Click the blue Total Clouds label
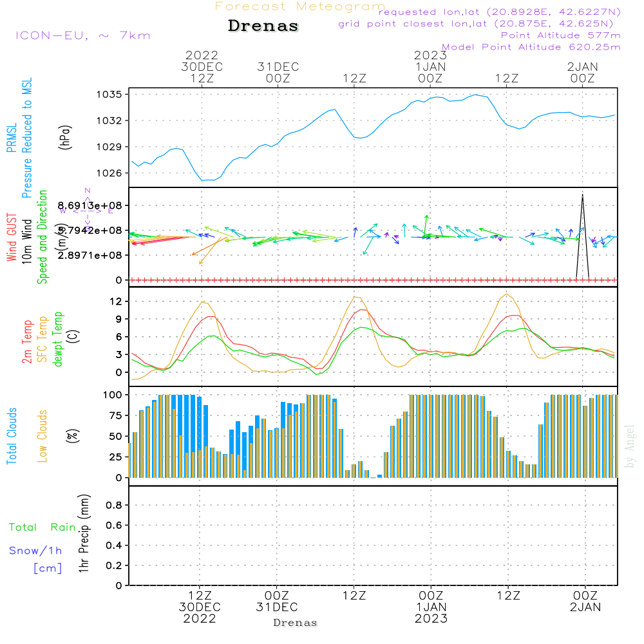This screenshot has height=644, width=644. pos(11,436)
